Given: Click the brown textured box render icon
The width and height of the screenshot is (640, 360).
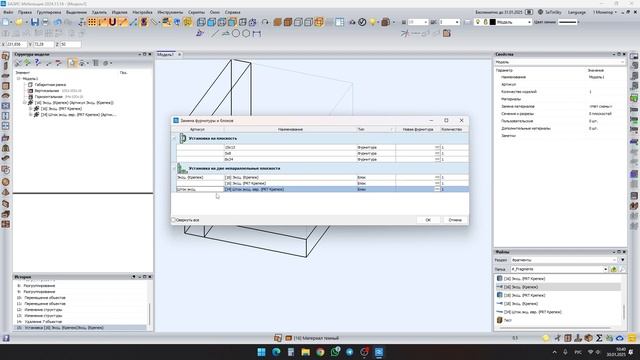Looking at the screenshot, I should tap(288, 22).
